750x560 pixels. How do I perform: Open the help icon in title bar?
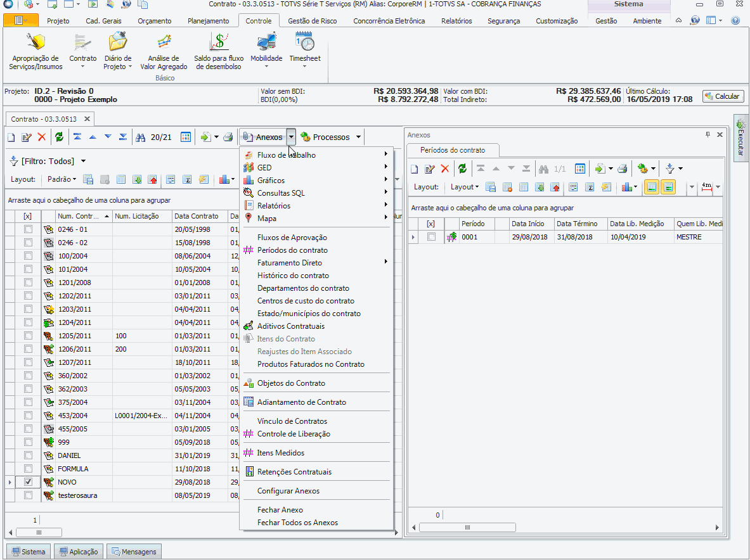click(735, 20)
